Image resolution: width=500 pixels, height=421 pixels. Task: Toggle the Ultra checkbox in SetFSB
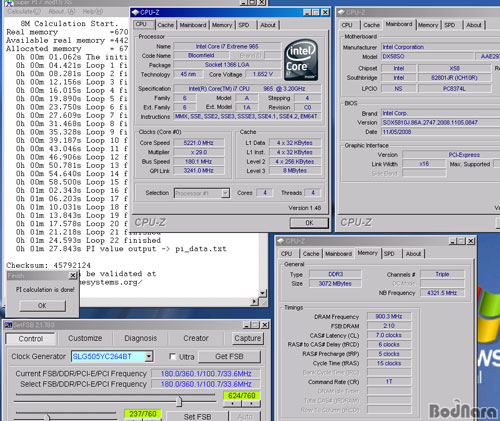(x=172, y=356)
